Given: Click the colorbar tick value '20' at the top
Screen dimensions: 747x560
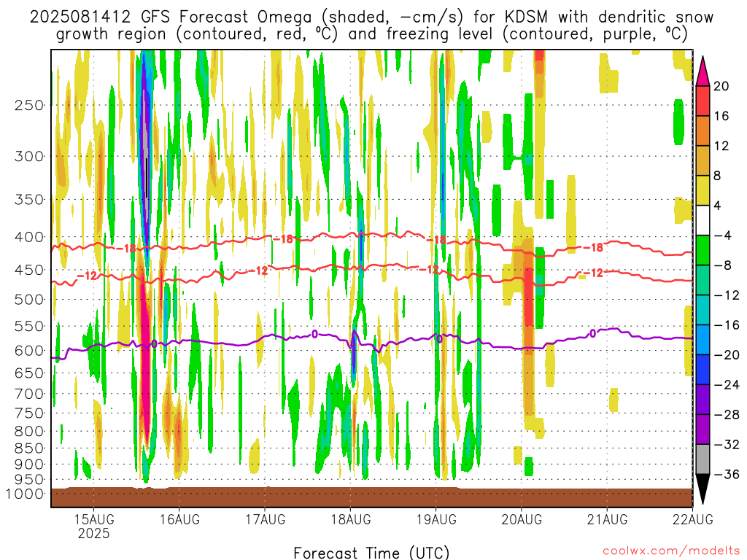Looking at the screenshot, I should [x=721, y=86].
